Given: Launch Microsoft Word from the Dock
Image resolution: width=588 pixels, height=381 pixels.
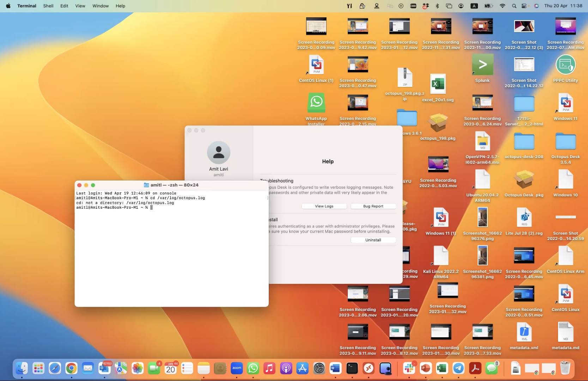Looking at the screenshot, I should (335, 369).
